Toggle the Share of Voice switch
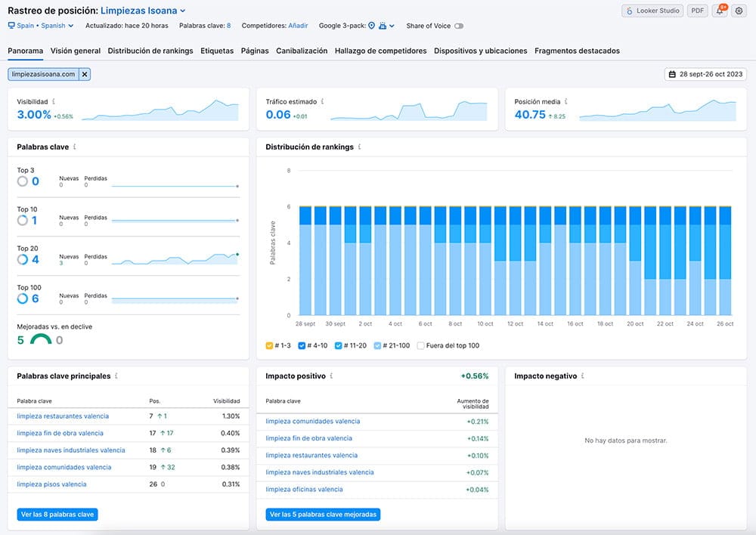This screenshot has width=756, height=535. coord(459,26)
